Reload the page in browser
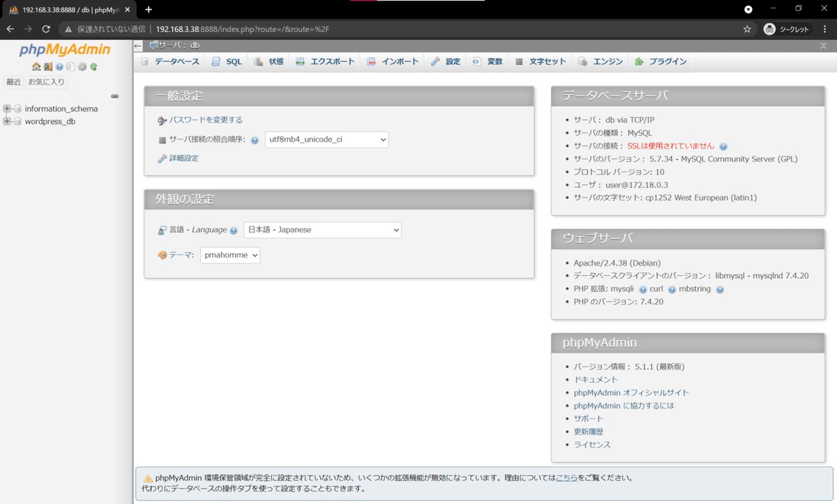The width and height of the screenshot is (837, 504). 46,29
